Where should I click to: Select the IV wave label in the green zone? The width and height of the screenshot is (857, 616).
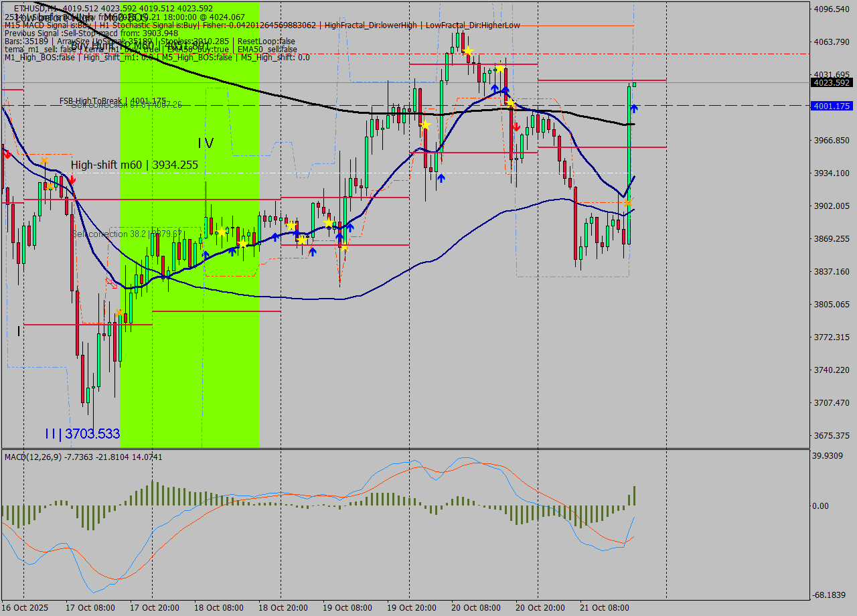coord(205,143)
